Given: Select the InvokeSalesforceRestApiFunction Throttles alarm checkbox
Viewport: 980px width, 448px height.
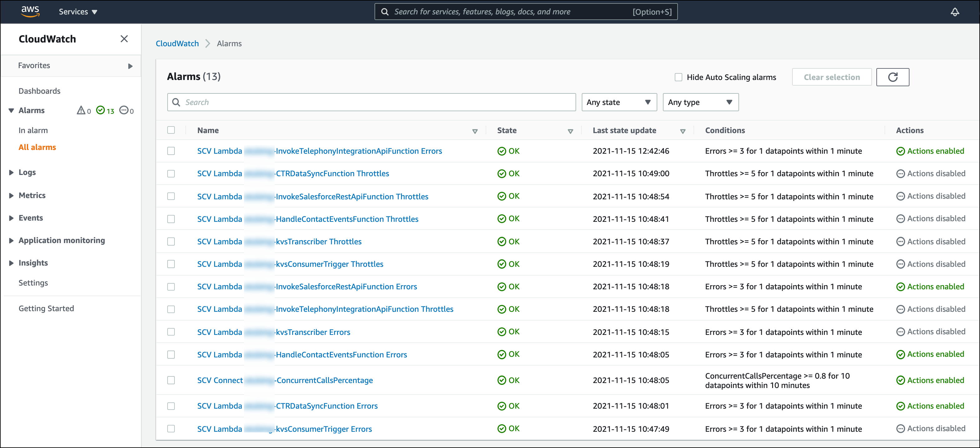Looking at the screenshot, I should pos(171,196).
